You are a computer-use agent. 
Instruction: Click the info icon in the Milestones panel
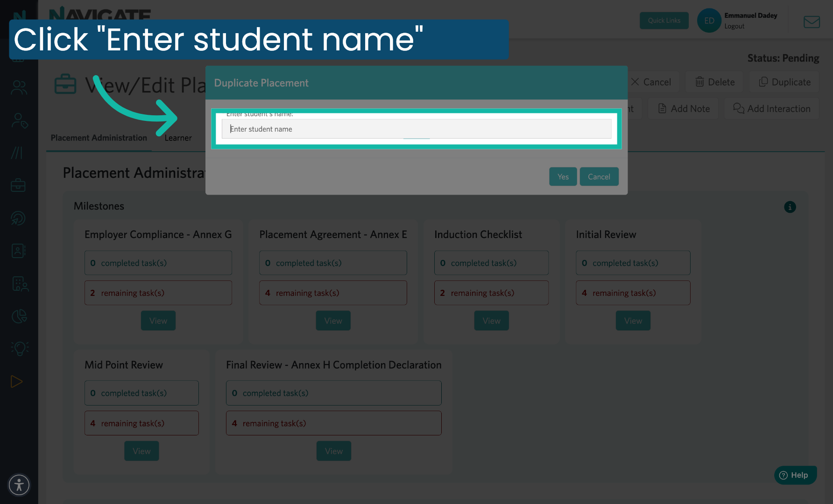[x=790, y=207]
